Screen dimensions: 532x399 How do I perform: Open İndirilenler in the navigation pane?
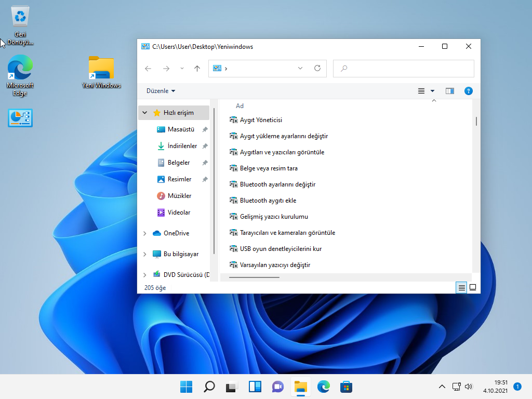(182, 146)
